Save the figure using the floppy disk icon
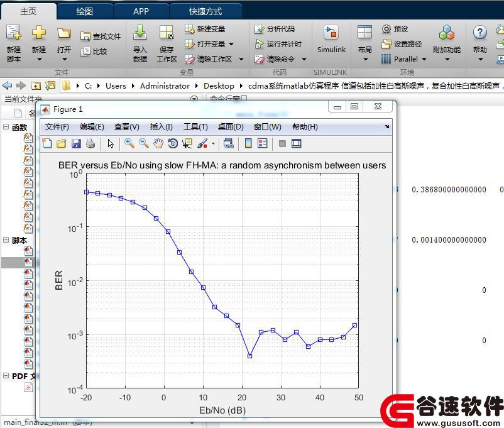 click(76, 143)
